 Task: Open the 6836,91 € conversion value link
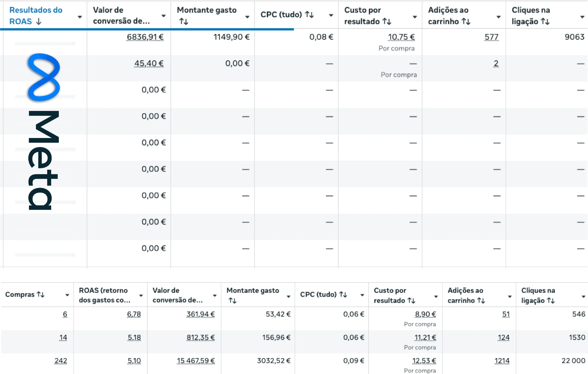pos(145,37)
